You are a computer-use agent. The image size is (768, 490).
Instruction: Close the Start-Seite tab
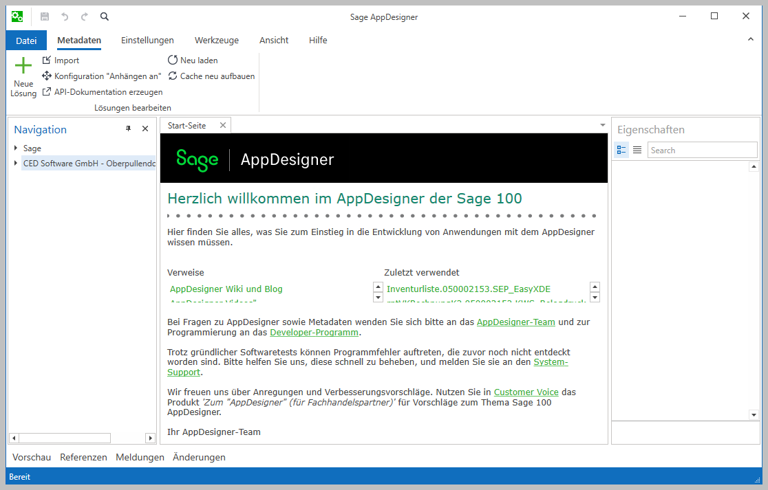point(223,125)
